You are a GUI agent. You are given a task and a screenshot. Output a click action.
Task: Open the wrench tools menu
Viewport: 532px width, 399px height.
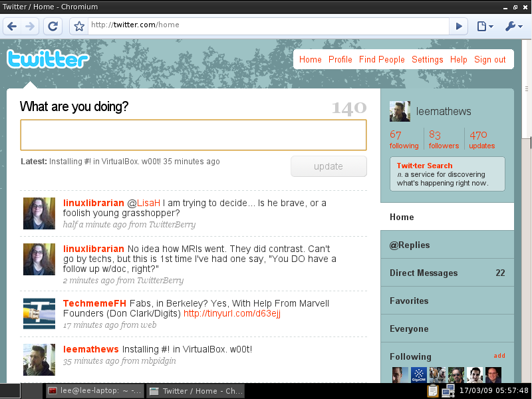tap(514, 27)
